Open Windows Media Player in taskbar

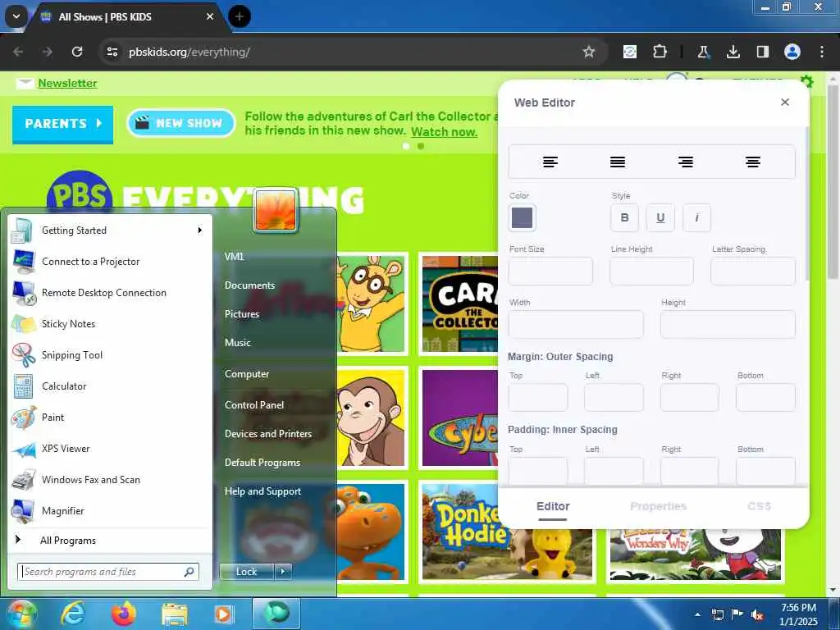(223, 614)
